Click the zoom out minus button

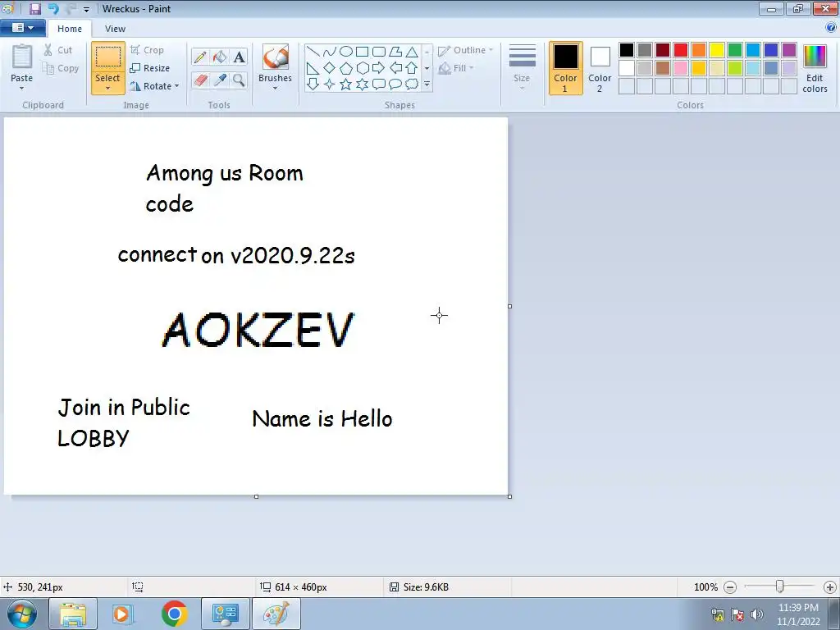pyautogui.click(x=729, y=587)
